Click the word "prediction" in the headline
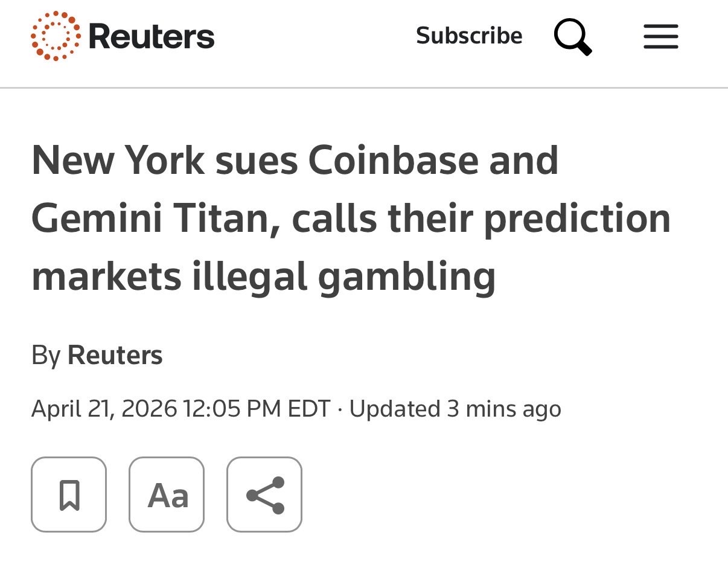 (x=577, y=218)
